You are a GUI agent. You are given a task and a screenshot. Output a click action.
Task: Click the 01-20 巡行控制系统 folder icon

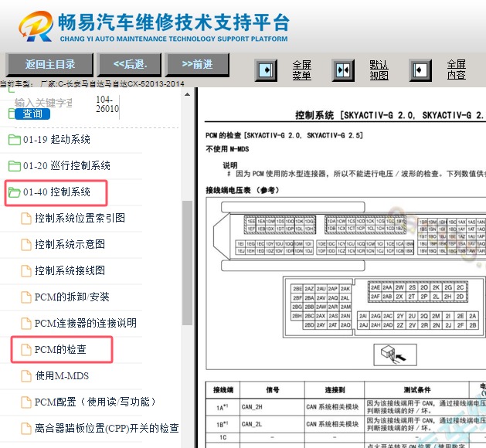[x=14, y=166]
